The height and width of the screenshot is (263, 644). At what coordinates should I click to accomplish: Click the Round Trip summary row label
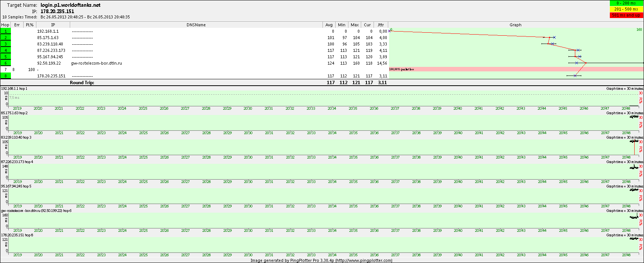[82, 82]
